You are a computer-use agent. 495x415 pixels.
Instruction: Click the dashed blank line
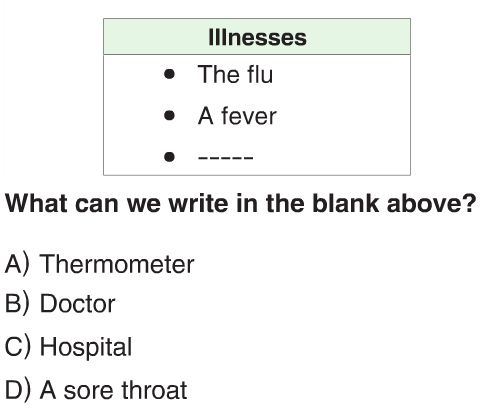(x=226, y=157)
